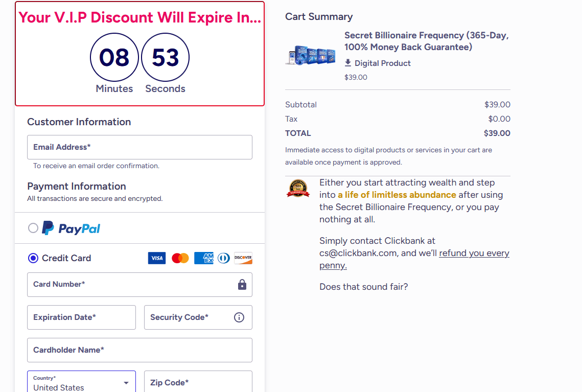Click the lock icon in Card Number field

pyautogui.click(x=242, y=285)
